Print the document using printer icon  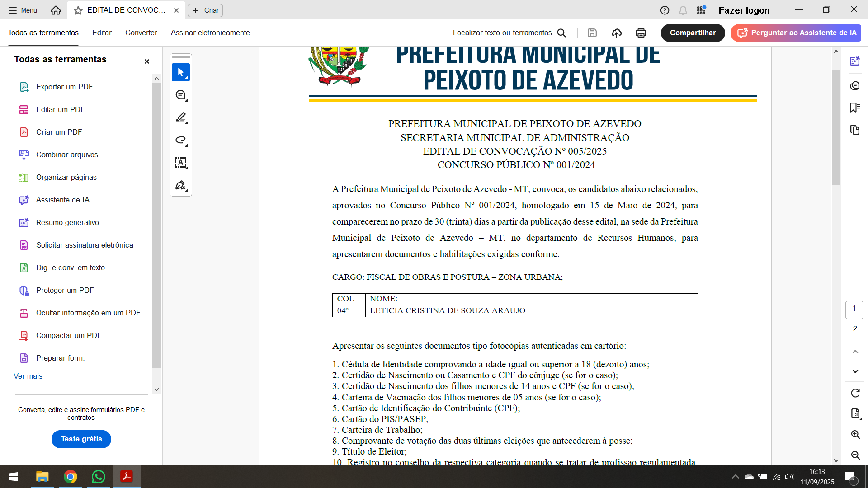coord(641,33)
